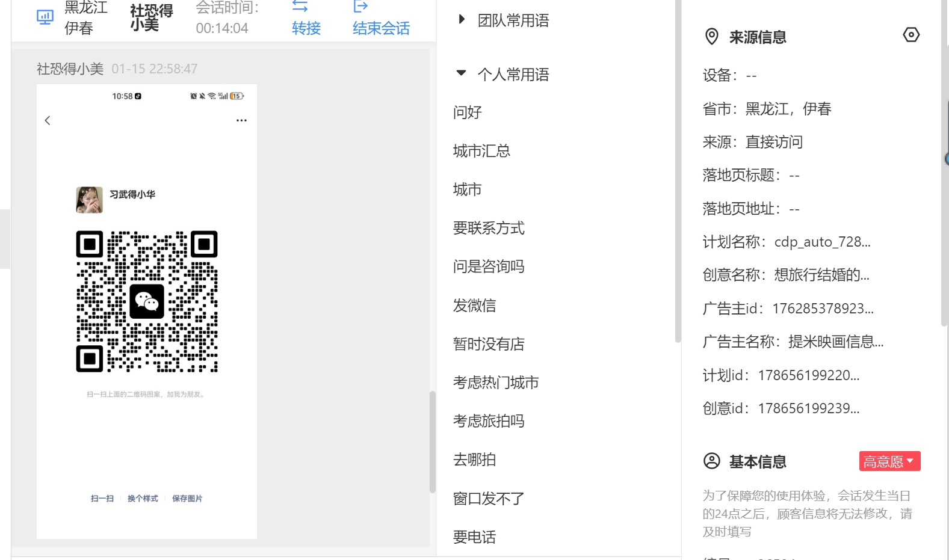Select the 暂时没有店 quick phrase
Screen dimensions: 949x560
click(x=489, y=344)
